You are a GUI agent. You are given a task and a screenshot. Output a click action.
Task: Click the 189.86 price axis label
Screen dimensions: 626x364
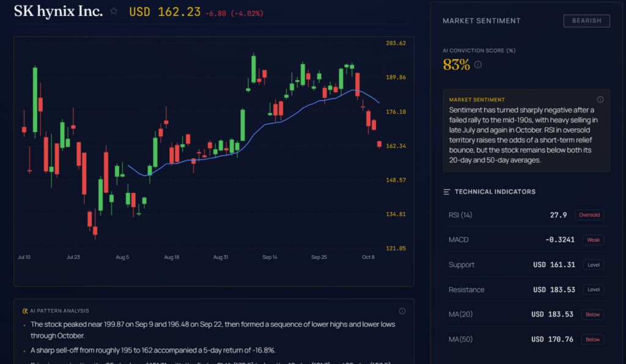(x=396, y=78)
